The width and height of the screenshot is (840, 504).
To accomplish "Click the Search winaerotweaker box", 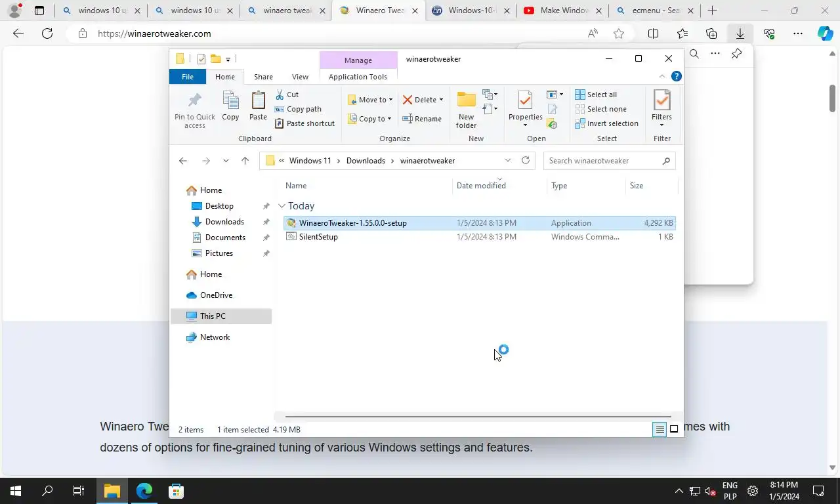I will tap(609, 161).
